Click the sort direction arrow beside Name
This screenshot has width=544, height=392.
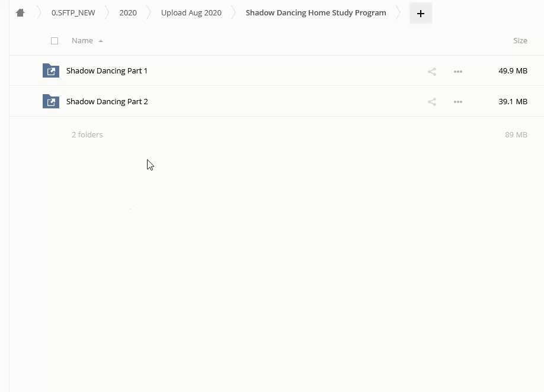101,41
